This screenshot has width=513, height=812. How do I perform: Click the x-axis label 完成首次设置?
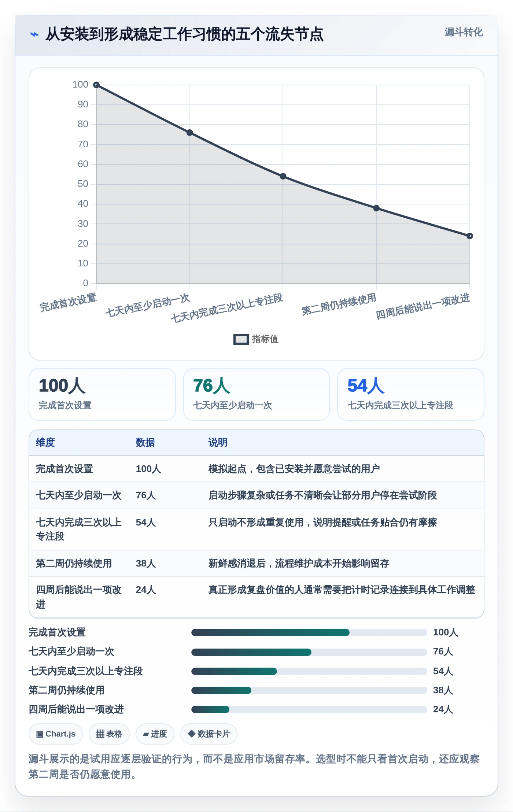coord(68,303)
